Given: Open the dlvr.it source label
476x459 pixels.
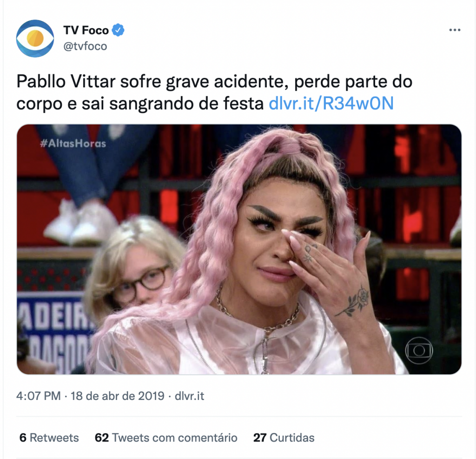Looking at the screenshot, I should 190,396.
